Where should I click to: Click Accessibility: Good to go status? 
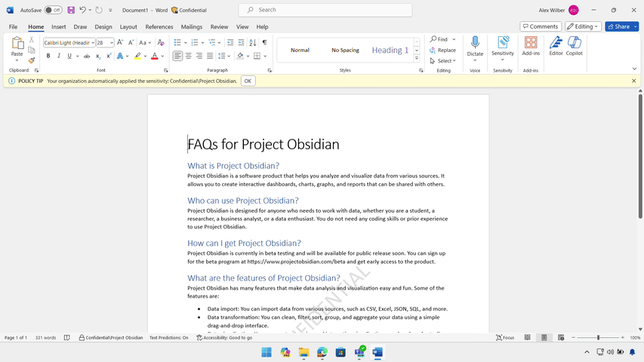pyautogui.click(x=224, y=338)
